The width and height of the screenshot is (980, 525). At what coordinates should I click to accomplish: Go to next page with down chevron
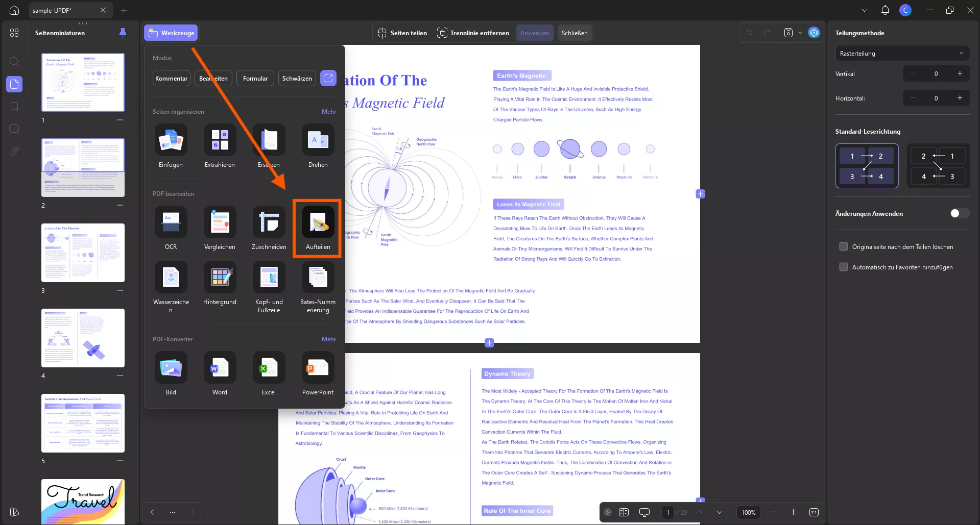pos(719,512)
